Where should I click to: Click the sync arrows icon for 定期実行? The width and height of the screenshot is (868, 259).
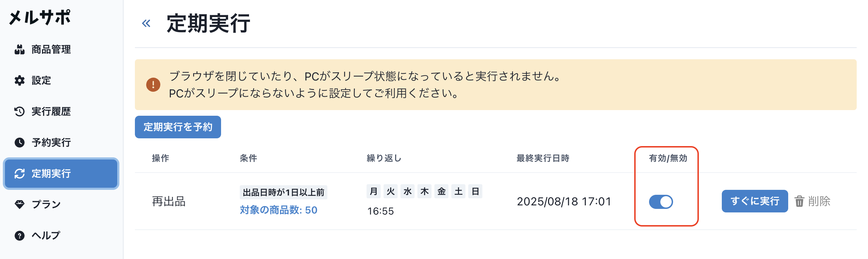[x=19, y=174]
